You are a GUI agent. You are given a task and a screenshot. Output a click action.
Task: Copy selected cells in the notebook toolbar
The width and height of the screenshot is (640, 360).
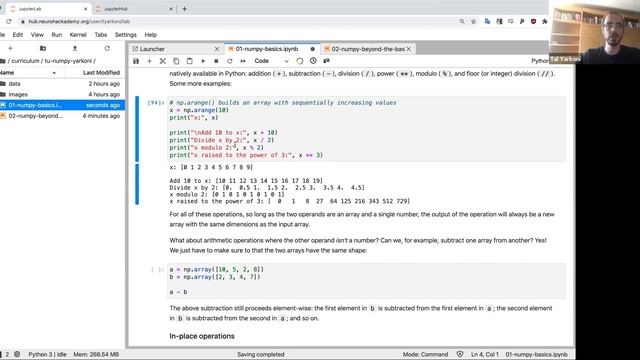tap(176, 61)
